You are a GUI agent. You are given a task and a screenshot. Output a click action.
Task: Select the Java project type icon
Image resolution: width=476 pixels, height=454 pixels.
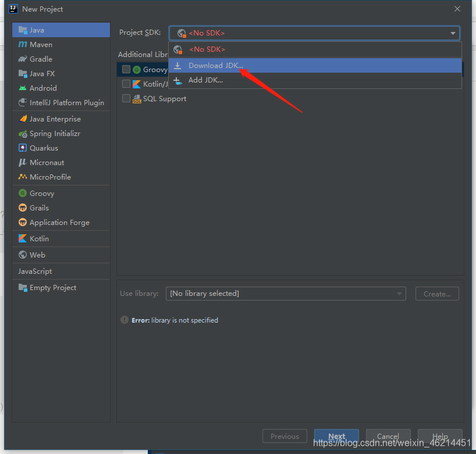point(23,30)
